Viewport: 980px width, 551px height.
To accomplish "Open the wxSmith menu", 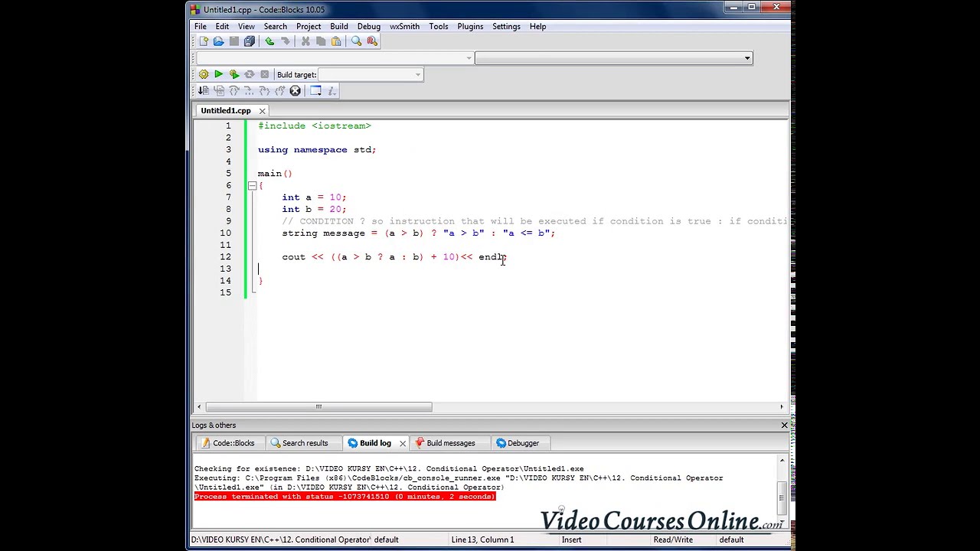I will [x=404, y=26].
